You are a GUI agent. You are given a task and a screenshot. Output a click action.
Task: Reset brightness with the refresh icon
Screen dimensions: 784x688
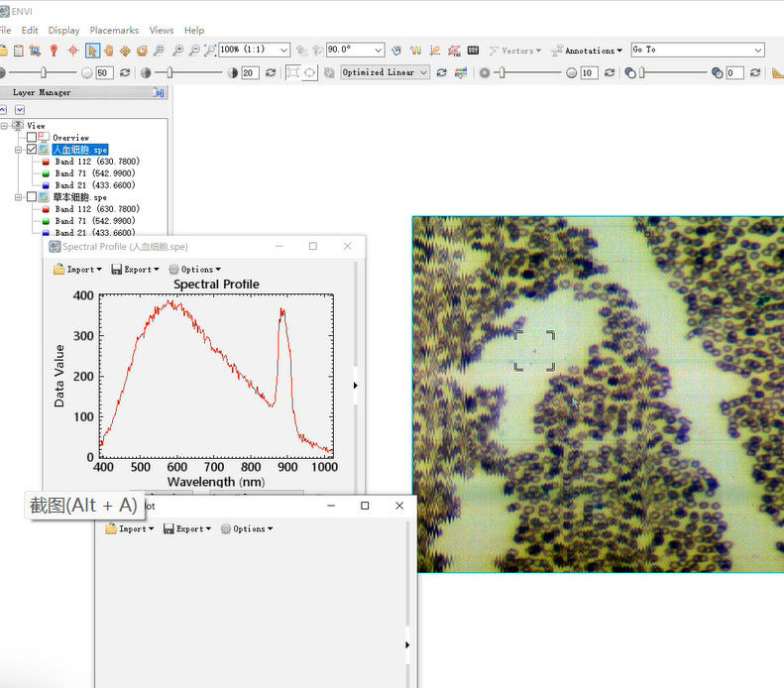123,72
